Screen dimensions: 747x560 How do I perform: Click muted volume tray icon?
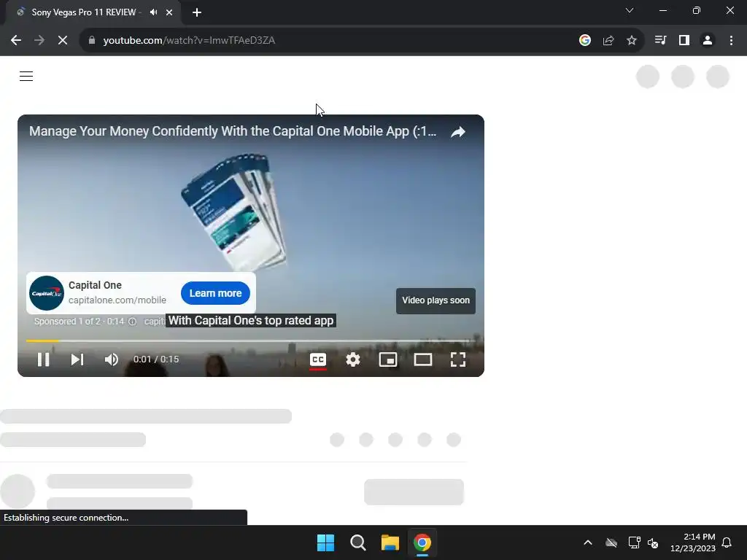tap(653, 542)
